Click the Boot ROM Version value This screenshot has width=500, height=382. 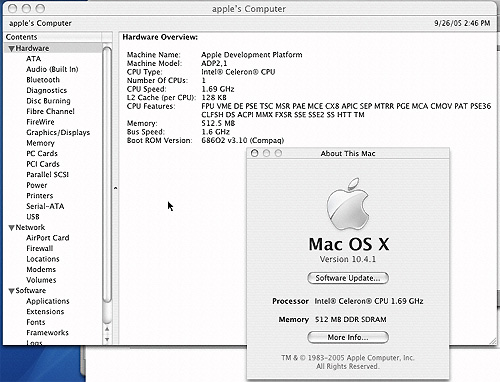242,140
